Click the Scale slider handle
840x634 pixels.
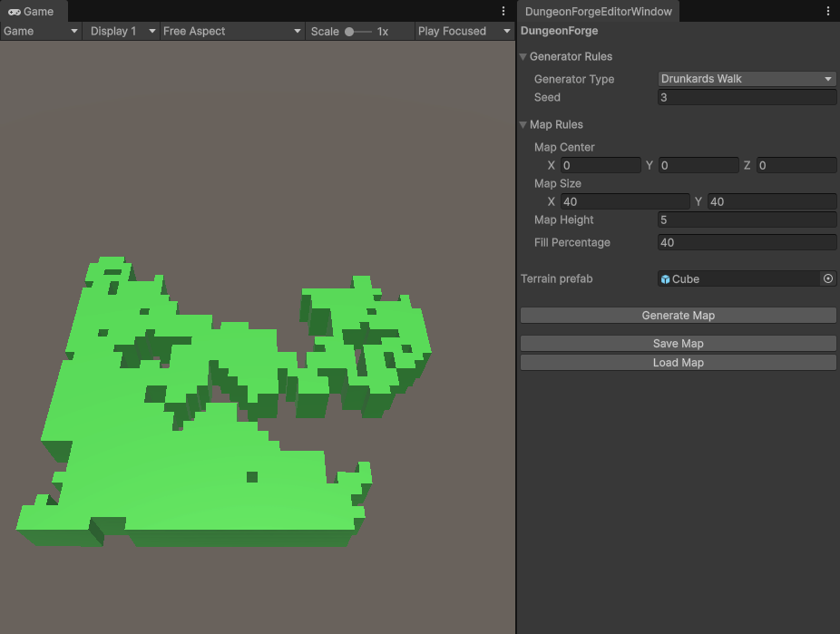(349, 32)
